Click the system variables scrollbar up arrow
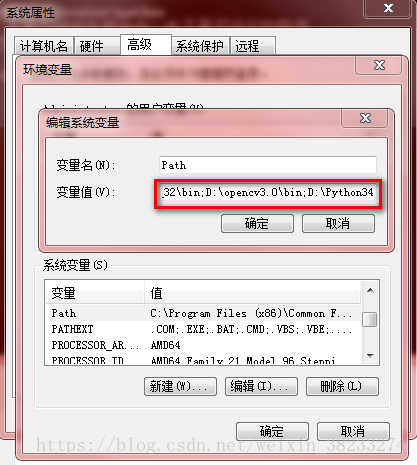The height and width of the screenshot is (465, 417). [x=370, y=290]
